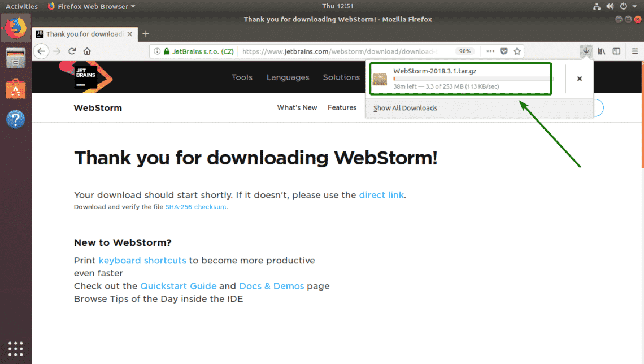Open the JetBrains logo on the page

click(85, 77)
